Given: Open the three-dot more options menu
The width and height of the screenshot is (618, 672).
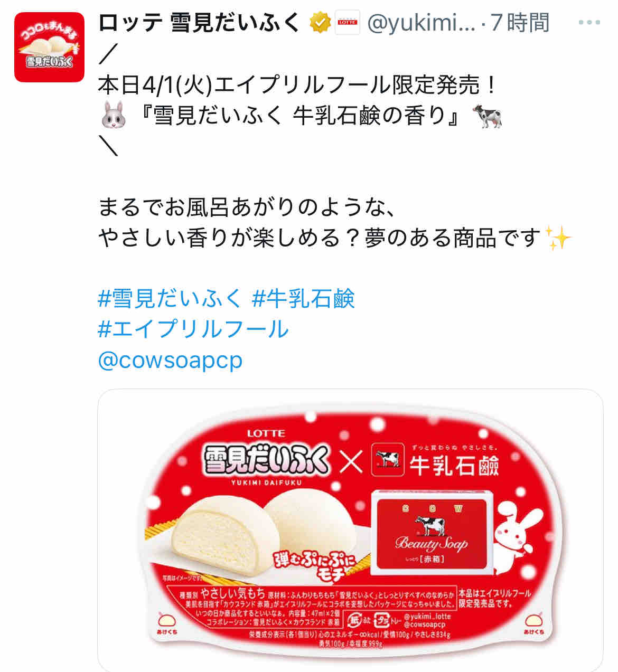Looking at the screenshot, I should coord(589,23).
